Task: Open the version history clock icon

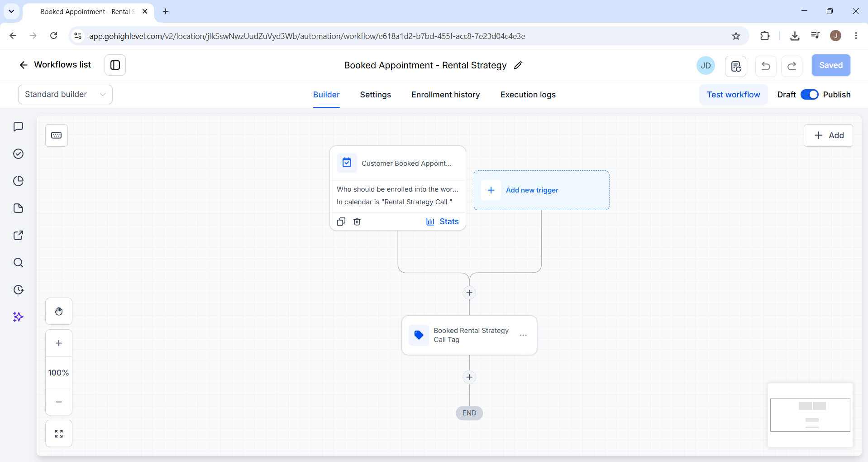Action: click(x=18, y=290)
